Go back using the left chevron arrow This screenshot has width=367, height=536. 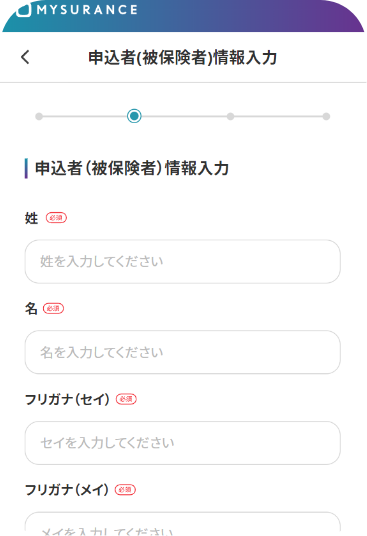[x=25, y=57]
